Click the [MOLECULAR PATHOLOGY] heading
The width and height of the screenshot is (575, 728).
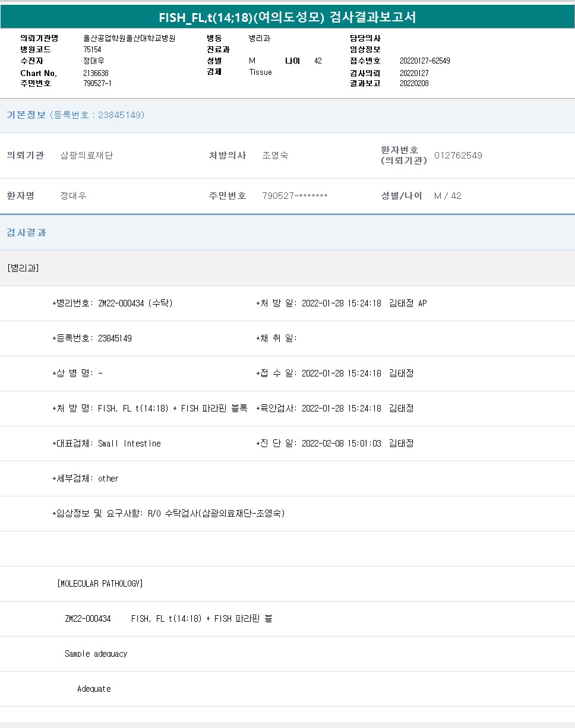100,584
